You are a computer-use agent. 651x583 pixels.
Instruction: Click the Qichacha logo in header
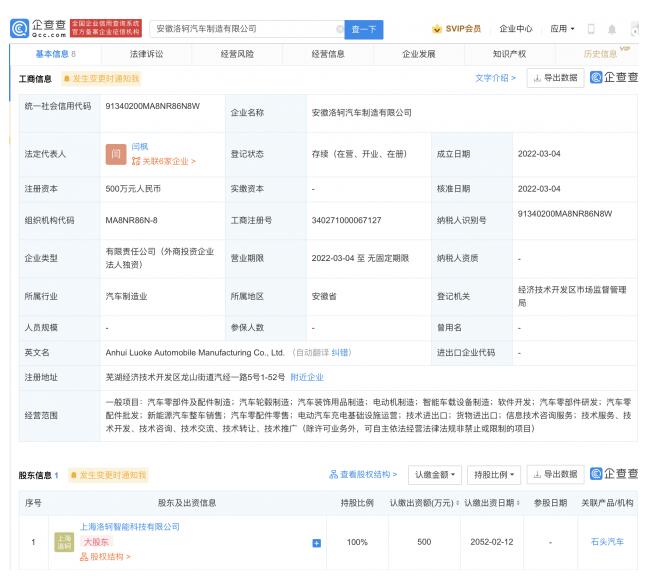[36, 28]
